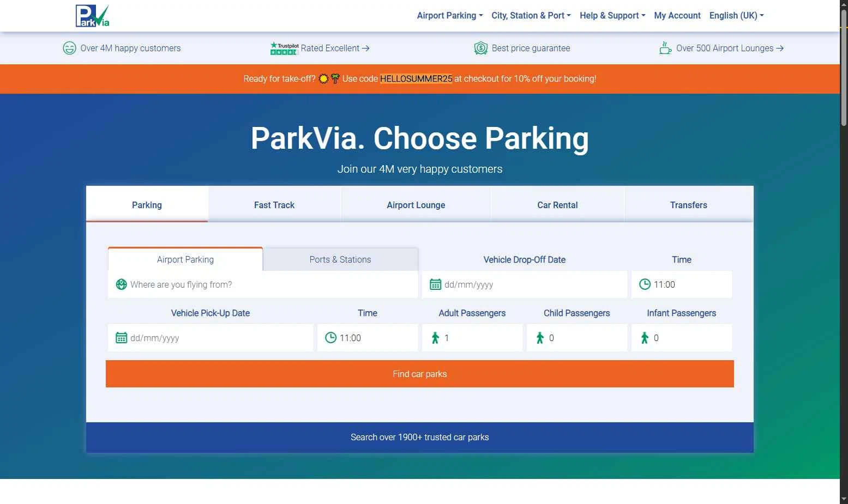Open the English (UK) language selector
This screenshot has height=504, width=848.
click(736, 15)
